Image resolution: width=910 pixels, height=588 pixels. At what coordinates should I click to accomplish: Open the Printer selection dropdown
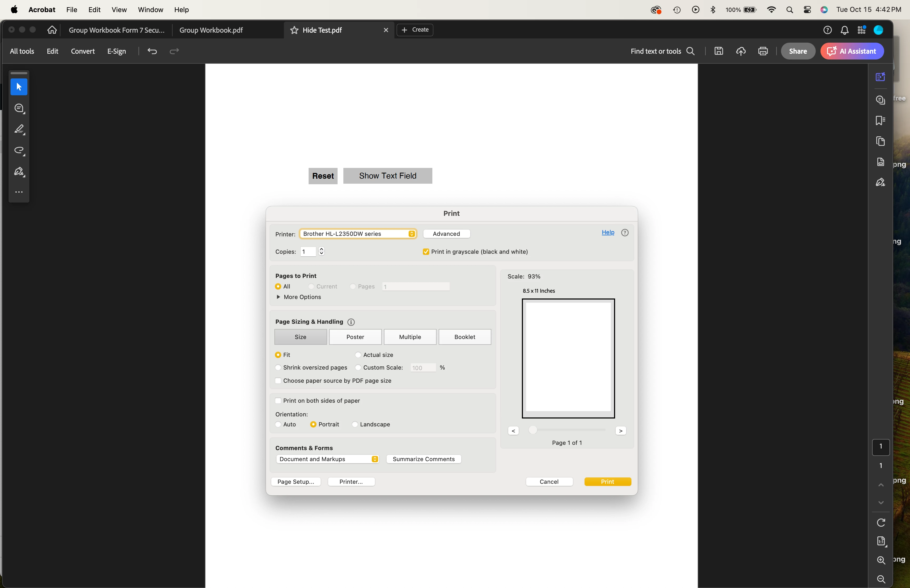click(x=357, y=234)
